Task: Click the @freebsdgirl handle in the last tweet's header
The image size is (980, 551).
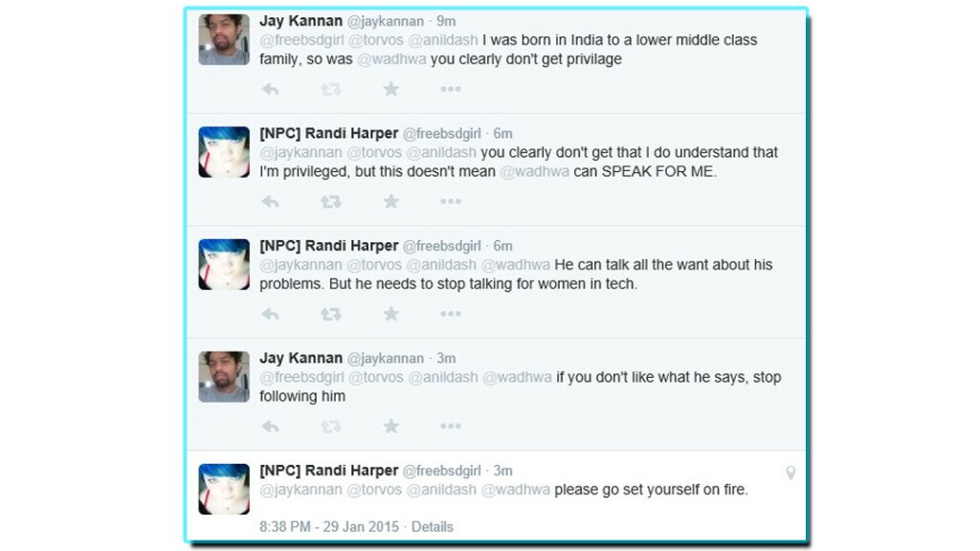Action: pos(444,471)
